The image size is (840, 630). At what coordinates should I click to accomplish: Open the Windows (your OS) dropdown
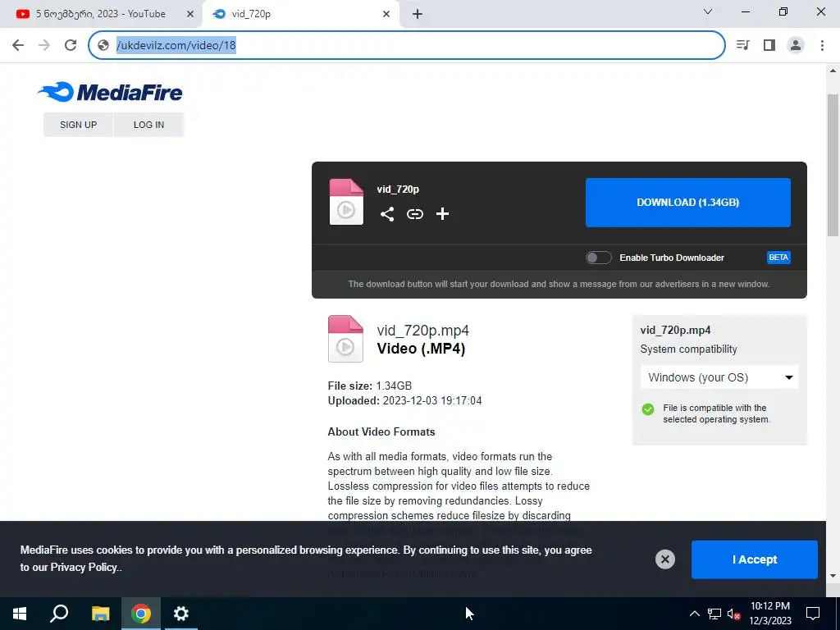click(719, 377)
